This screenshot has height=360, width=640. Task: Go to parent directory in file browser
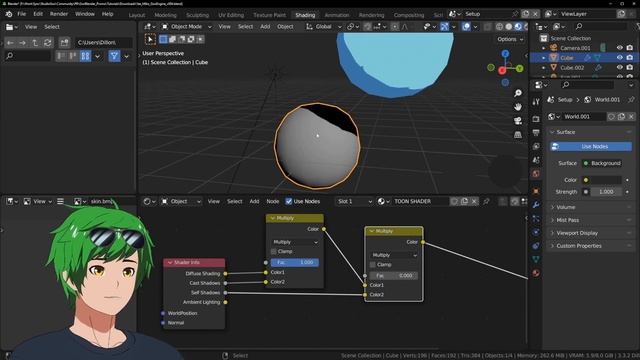tap(35, 42)
